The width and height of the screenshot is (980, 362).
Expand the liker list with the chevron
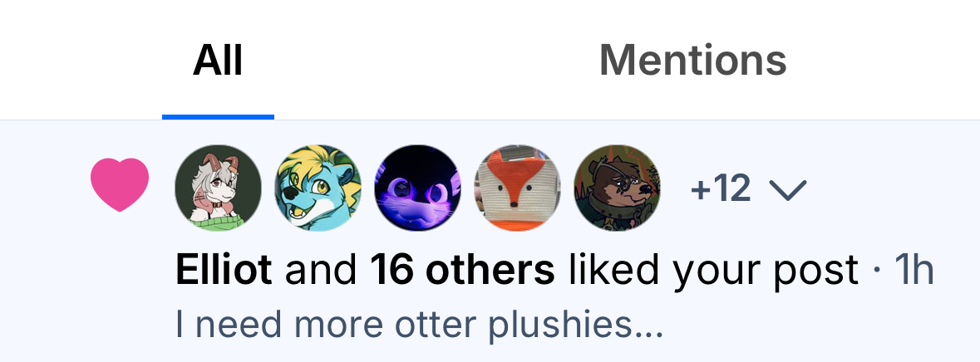click(x=787, y=189)
